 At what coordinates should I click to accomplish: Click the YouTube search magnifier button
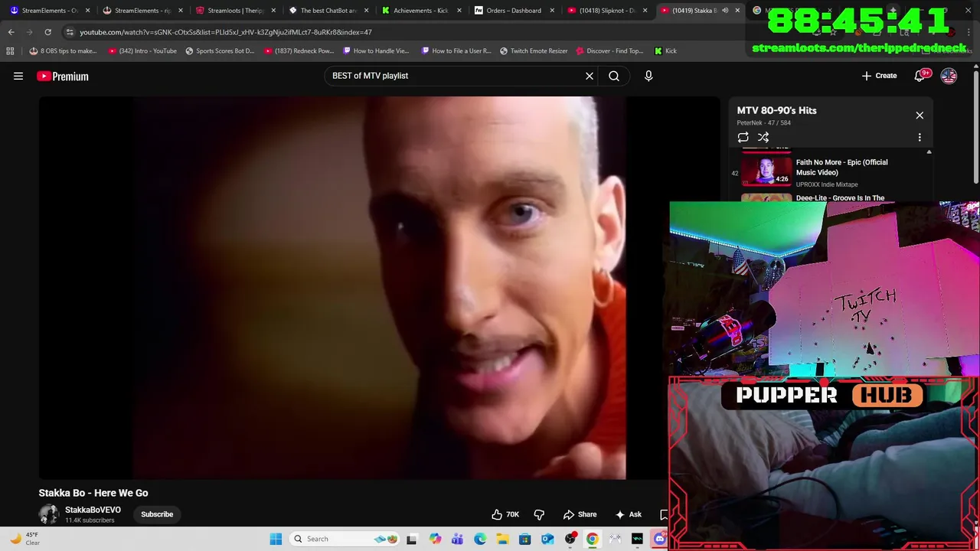(614, 76)
